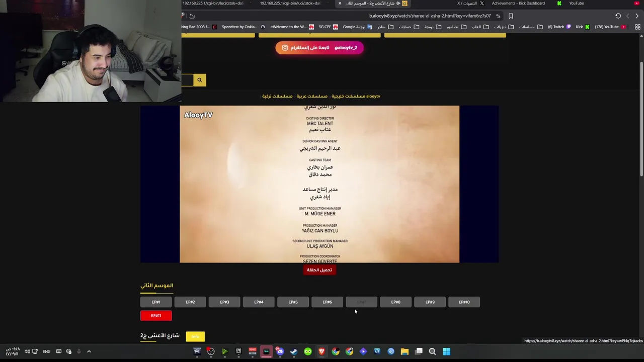The width and height of the screenshot is (644, 362).
Task: Select episode EP#10
Action: (464, 302)
